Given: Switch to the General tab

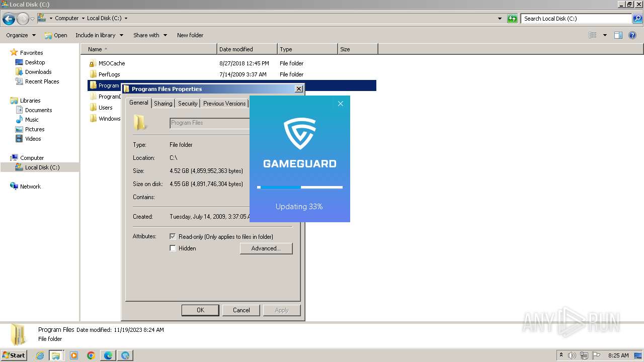Looking at the screenshot, I should tap(139, 103).
